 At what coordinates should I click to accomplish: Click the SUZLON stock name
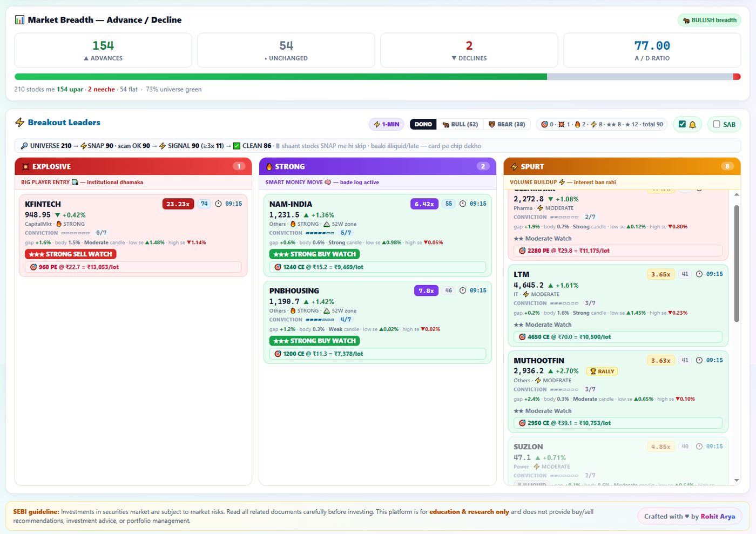click(x=529, y=447)
